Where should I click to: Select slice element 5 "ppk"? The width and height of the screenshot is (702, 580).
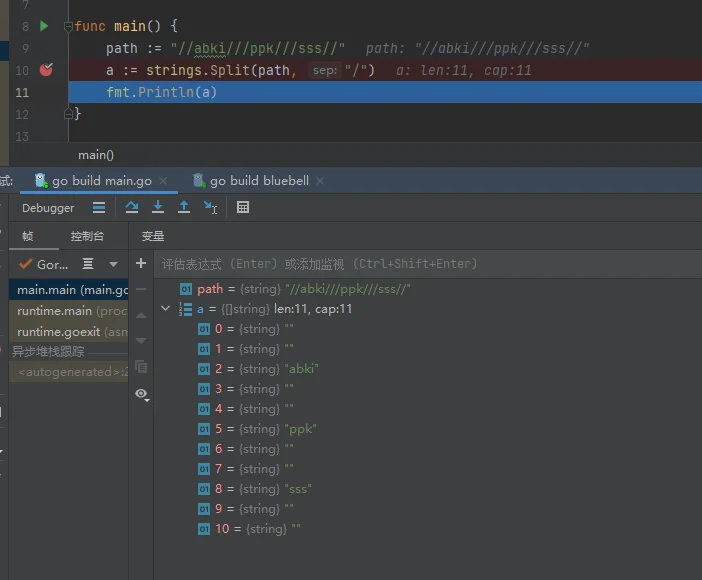pyautogui.click(x=428, y=429)
